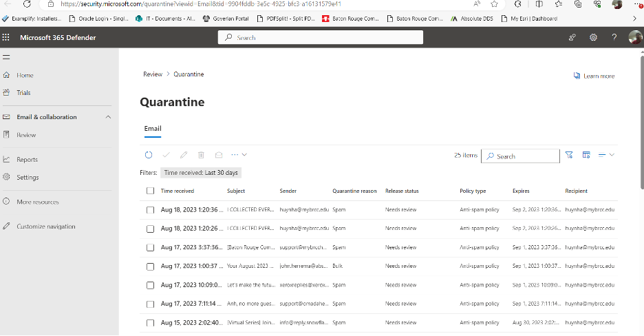This screenshot has width=644, height=336.
Task: Open the More actions ellipsis dropdown
Action: [239, 156]
